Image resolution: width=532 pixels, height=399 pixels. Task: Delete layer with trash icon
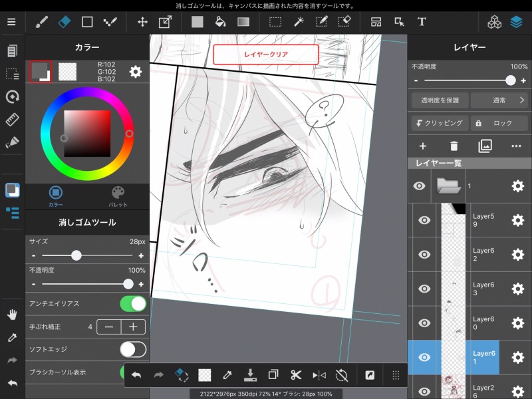pos(454,146)
